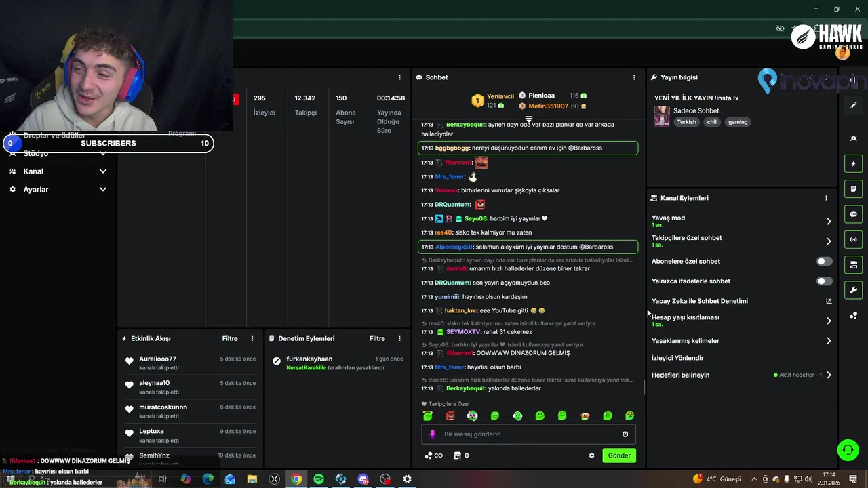Image resolution: width=868 pixels, height=488 pixels.
Task: Open the Denetim Eylemleri Filtre menu
Action: [x=377, y=338]
